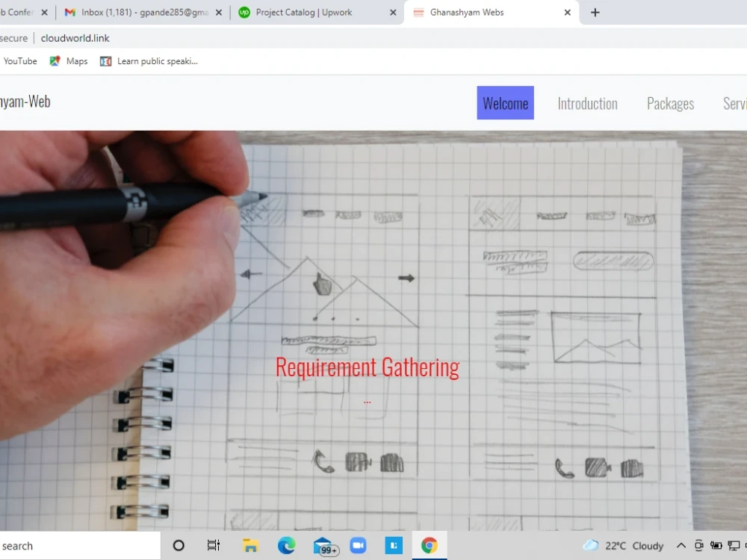Open the Learn public speaking bookmark

(x=149, y=61)
